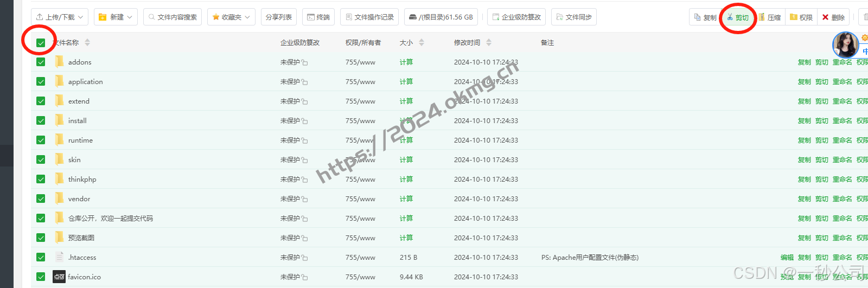Click the root directory disk 61.56 GB button
This screenshot has height=288, width=868.
pos(441,17)
